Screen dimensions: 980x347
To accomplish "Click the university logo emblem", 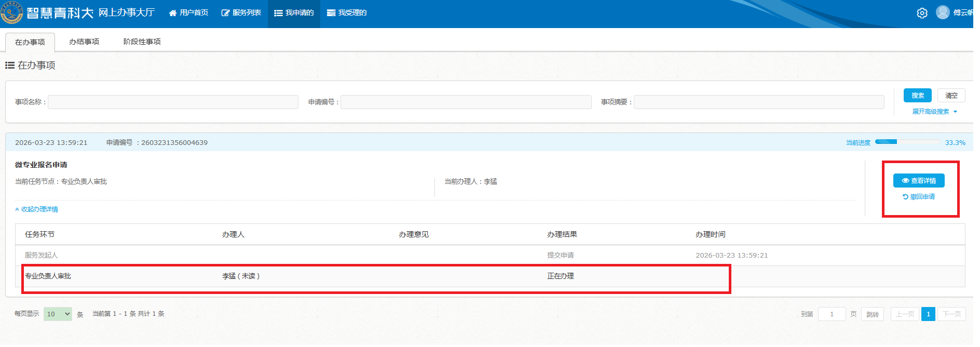I will (11, 12).
